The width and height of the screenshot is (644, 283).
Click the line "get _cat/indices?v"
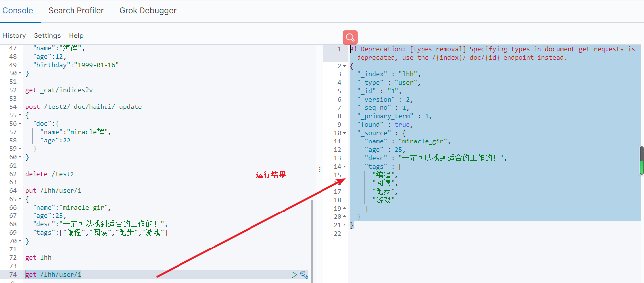[x=59, y=90]
